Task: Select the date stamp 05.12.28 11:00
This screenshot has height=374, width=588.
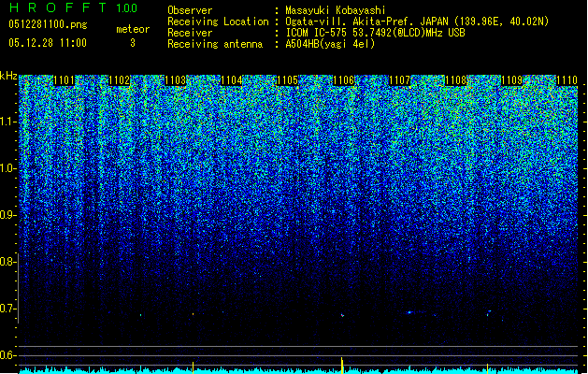Action: (x=48, y=43)
